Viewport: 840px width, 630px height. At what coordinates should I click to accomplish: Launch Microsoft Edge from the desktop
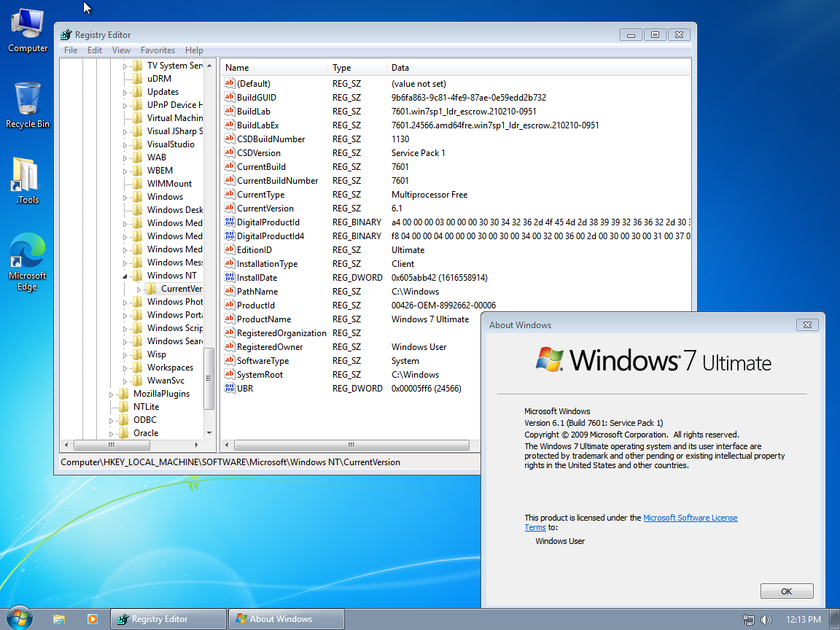coord(27,262)
